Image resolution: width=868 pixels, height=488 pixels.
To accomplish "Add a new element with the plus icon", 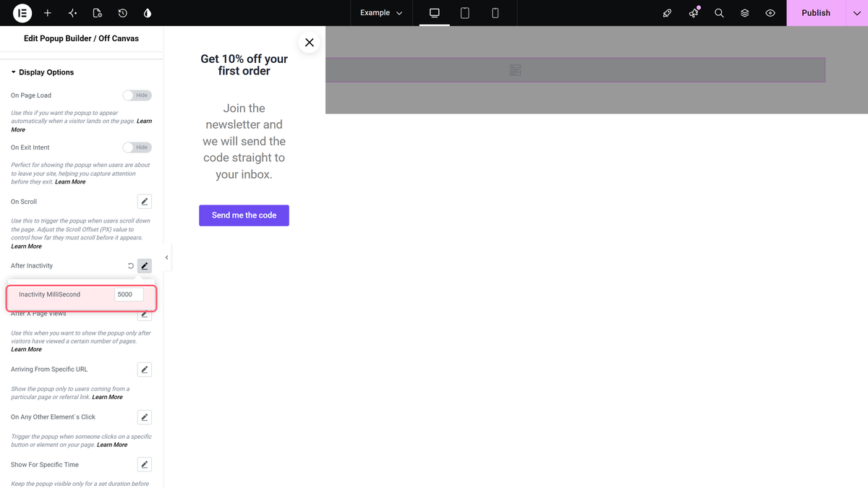I will click(x=48, y=13).
